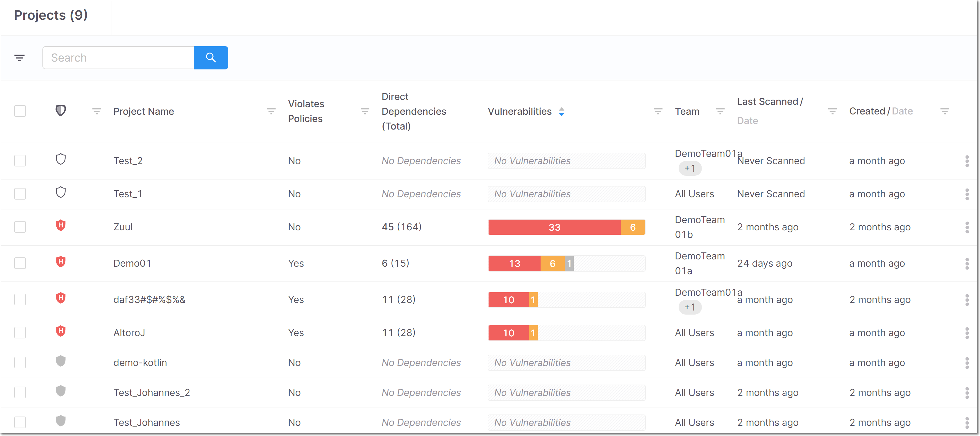The height and width of the screenshot is (436, 980).
Task: Tick the checkbox for Zuul
Action: click(20, 227)
